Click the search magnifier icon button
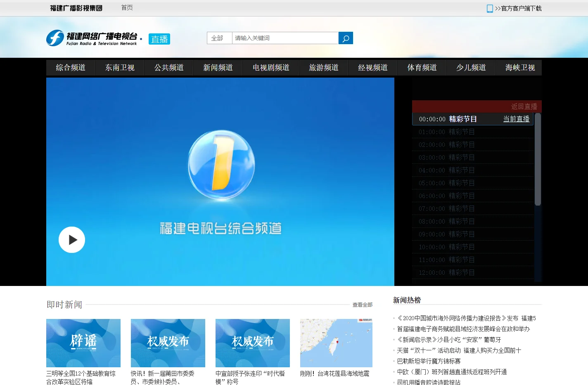This screenshot has height=385, width=588. [x=346, y=38]
